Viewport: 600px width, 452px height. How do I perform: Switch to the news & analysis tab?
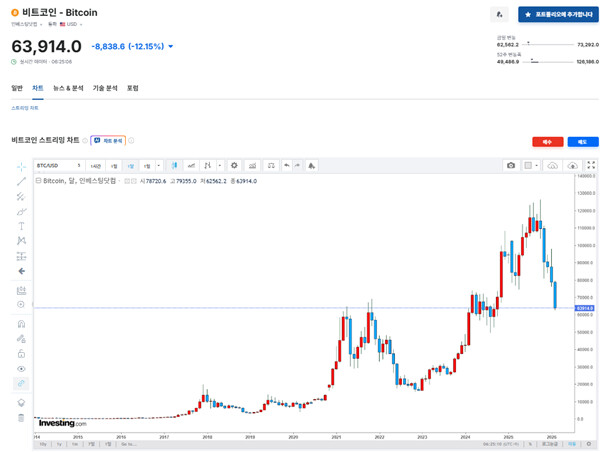tap(68, 88)
